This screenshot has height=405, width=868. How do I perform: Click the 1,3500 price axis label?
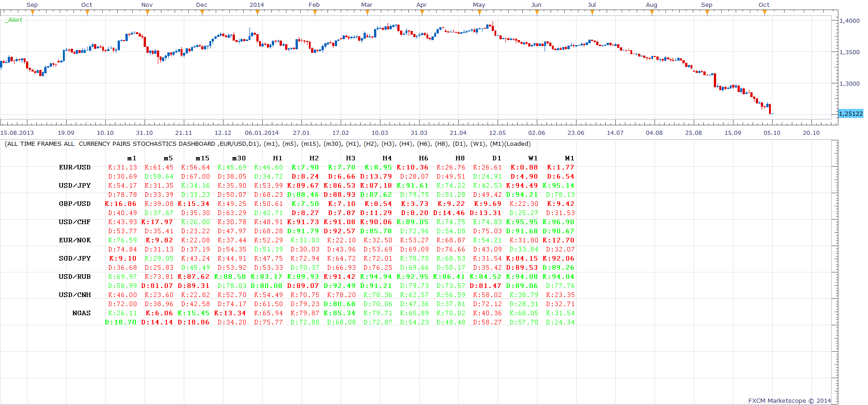click(850, 52)
